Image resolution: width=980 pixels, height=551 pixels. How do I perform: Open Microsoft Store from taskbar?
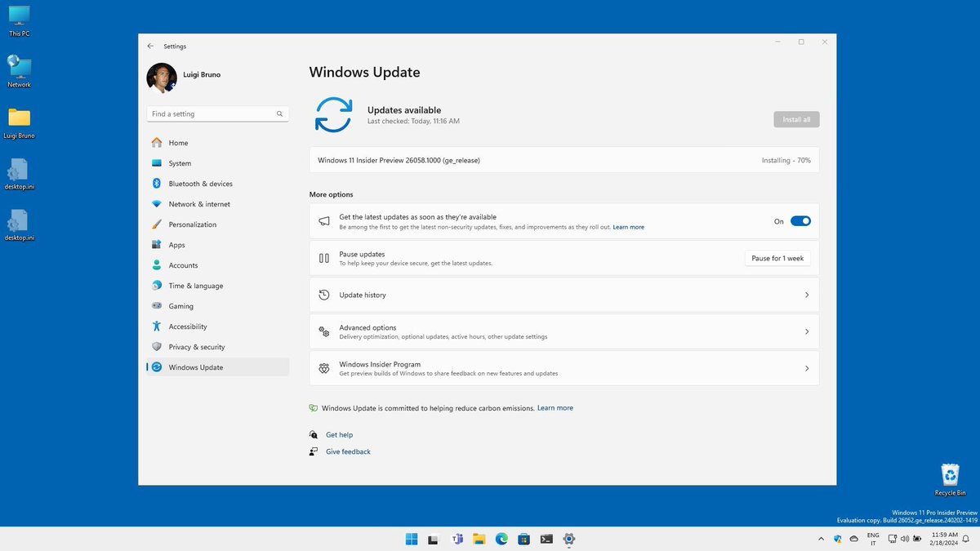tap(524, 539)
